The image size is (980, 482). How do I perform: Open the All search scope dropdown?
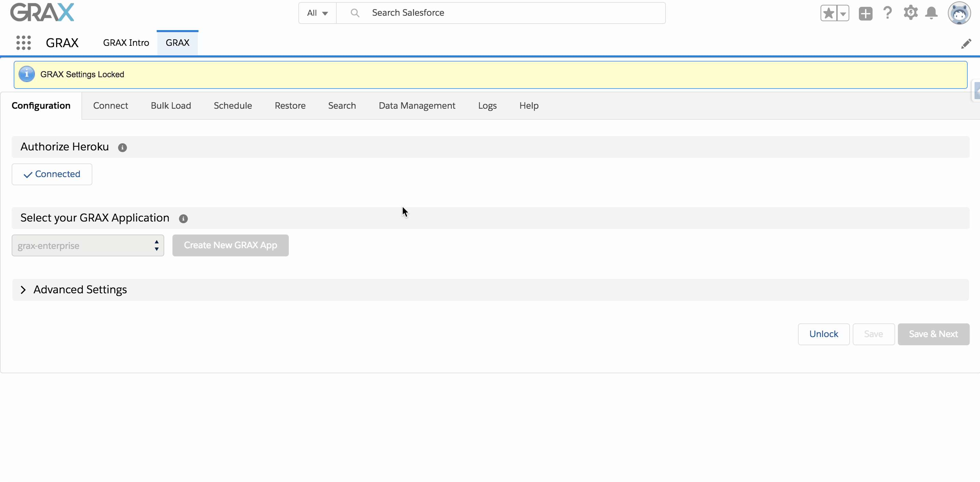pos(317,13)
